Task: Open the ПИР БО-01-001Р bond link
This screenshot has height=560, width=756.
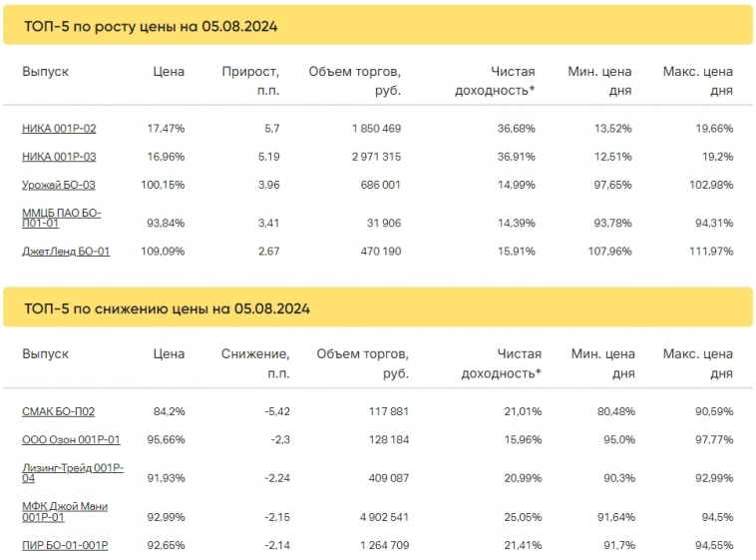Action: coord(65,545)
